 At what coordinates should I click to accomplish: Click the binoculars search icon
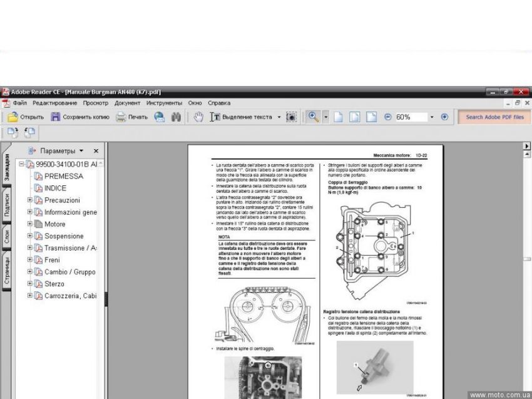click(176, 117)
